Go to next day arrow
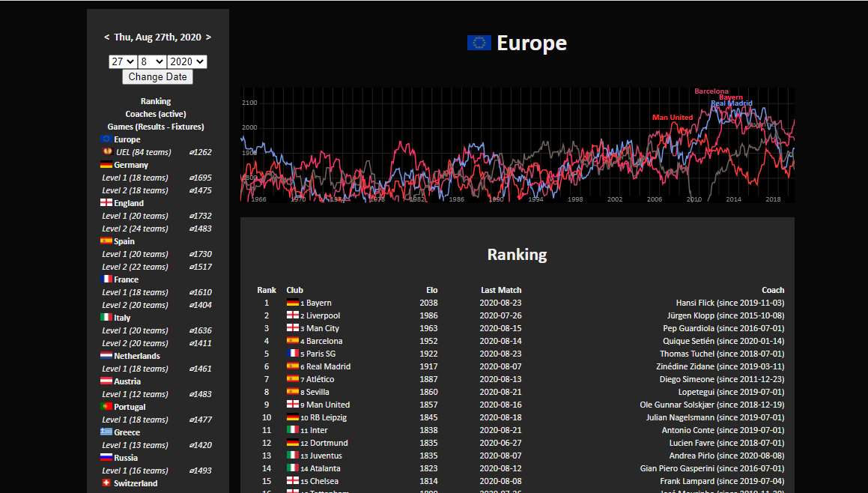Image resolution: width=868 pixels, height=493 pixels. click(208, 37)
